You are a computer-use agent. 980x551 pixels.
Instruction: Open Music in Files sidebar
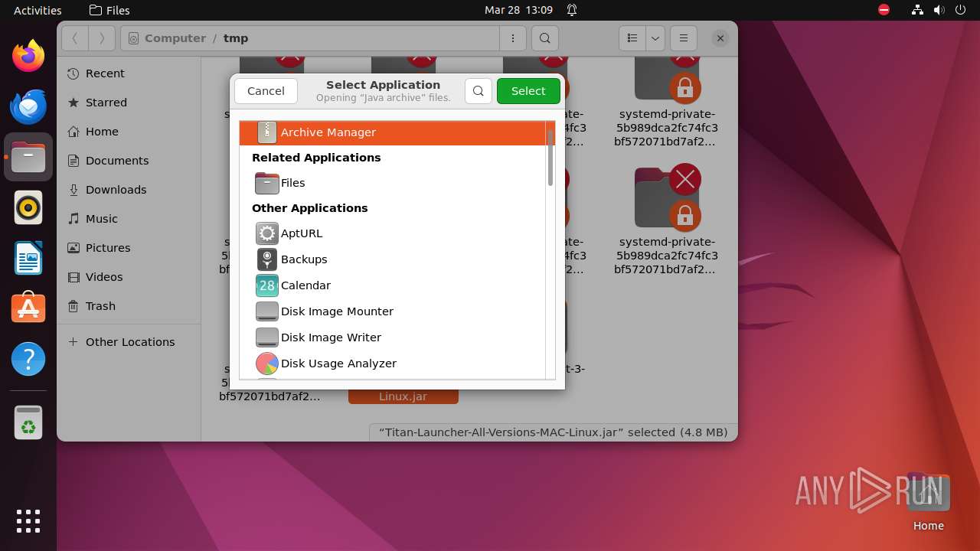pos(129,219)
